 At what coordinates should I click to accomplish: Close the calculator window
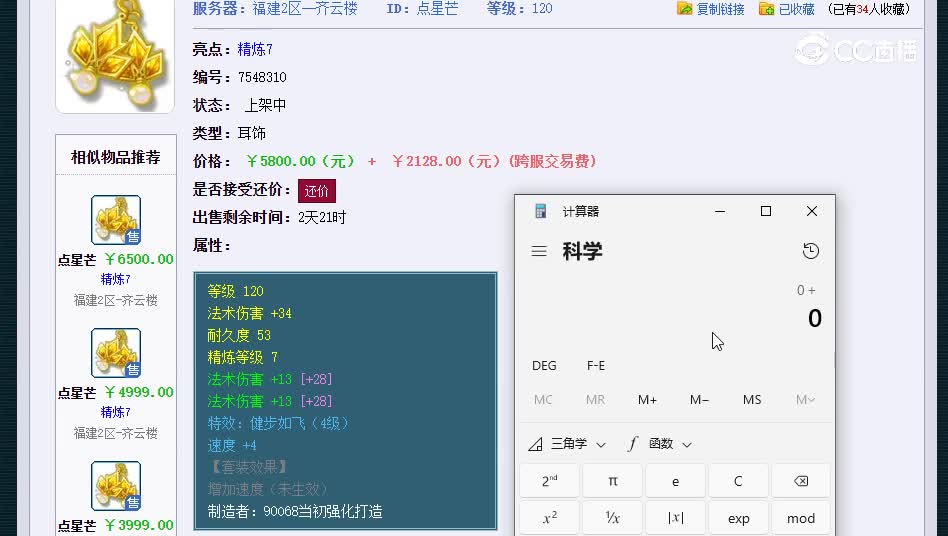811,211
